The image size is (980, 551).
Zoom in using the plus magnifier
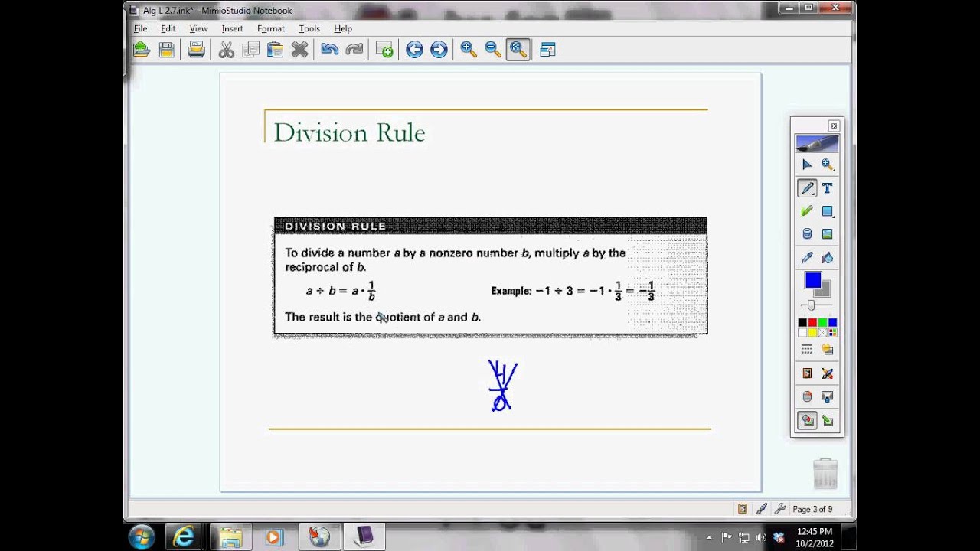(469, 50)
